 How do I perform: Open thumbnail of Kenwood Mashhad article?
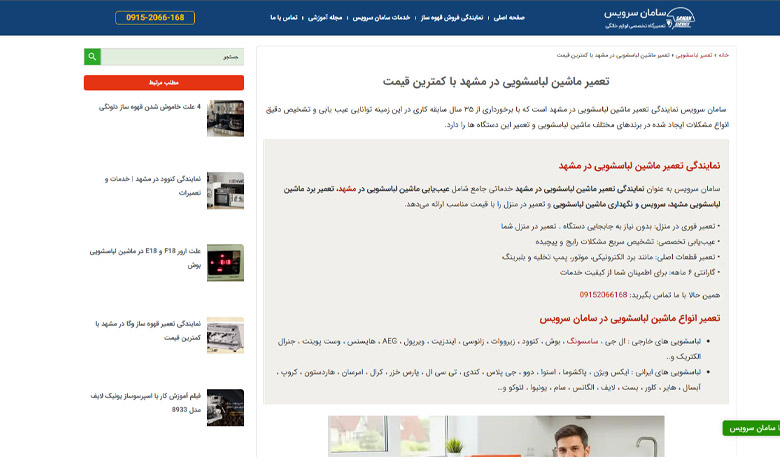[x=225, y=190]
